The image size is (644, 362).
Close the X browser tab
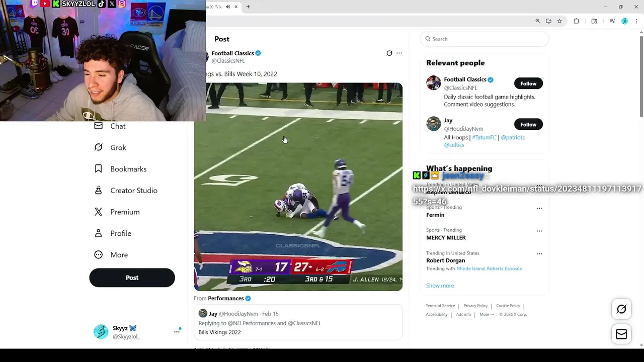[x=236, y=7]
